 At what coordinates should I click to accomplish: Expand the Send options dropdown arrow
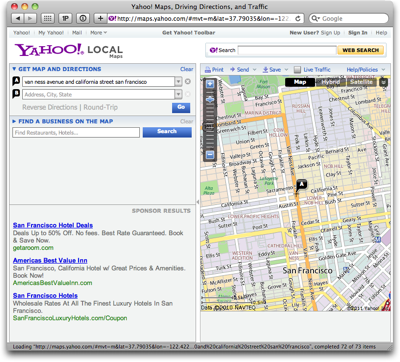255,70
